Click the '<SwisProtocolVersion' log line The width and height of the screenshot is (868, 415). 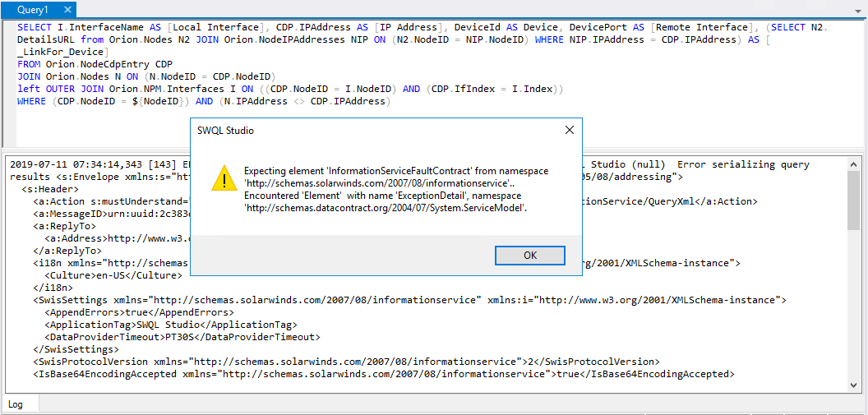346,362
